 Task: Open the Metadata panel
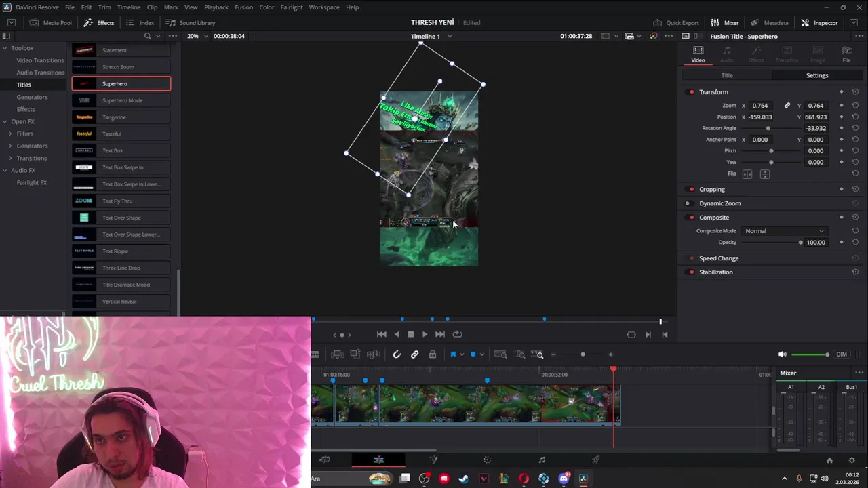768,22
